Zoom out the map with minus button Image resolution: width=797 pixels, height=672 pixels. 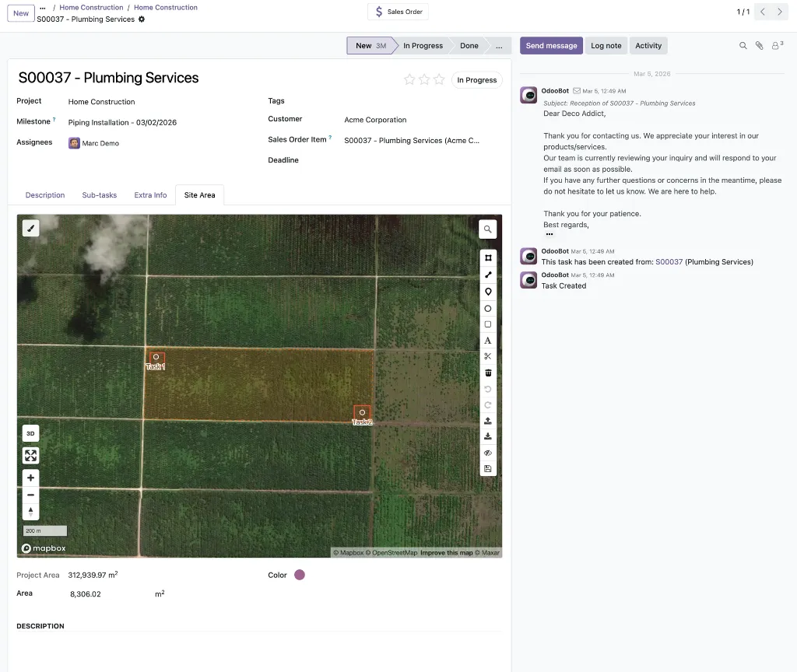[x=30, y=495]
